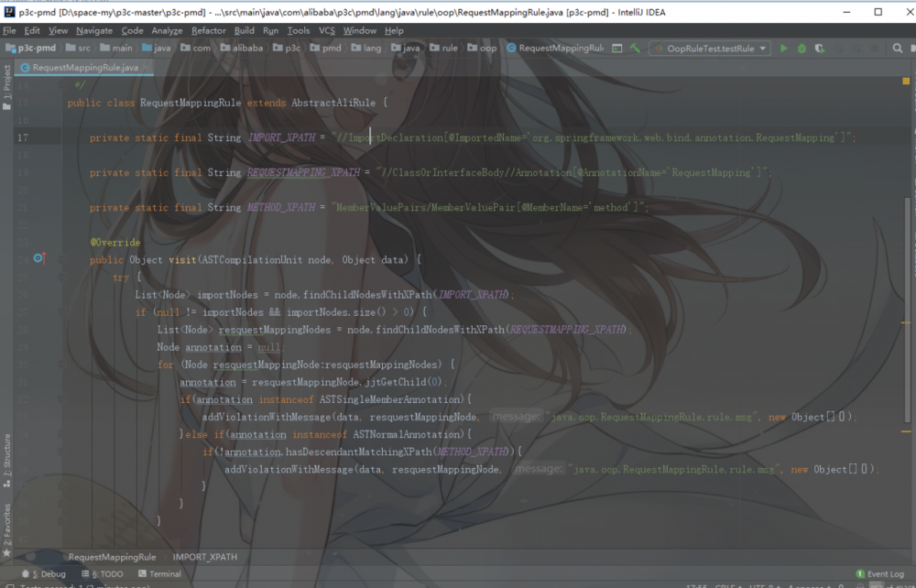
Task: Collapse the comment fold marker on line 14
Action: coord(61,84)
